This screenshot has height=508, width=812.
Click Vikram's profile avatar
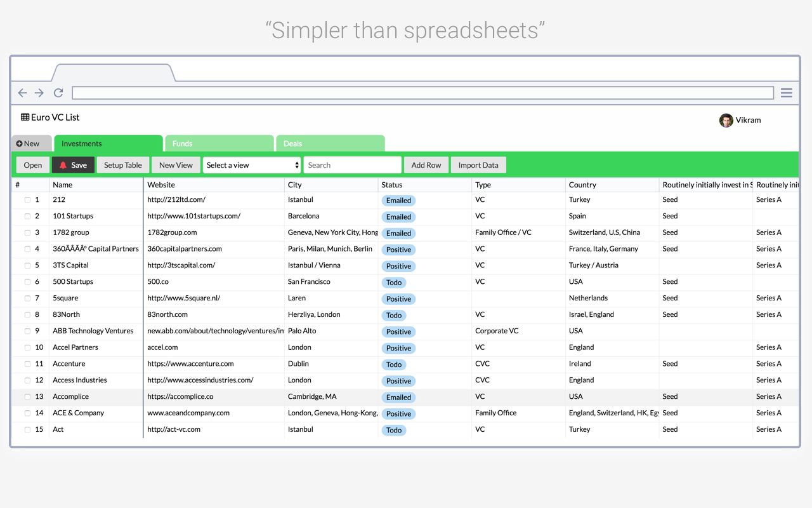726,120
